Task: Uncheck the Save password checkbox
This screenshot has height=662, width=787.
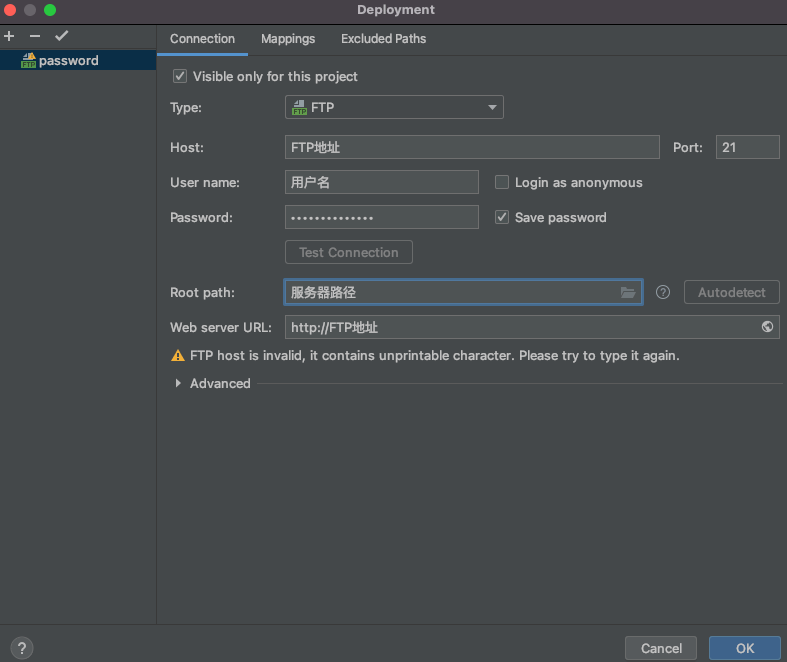Action: pyautogui.click(x=502, y=217)
